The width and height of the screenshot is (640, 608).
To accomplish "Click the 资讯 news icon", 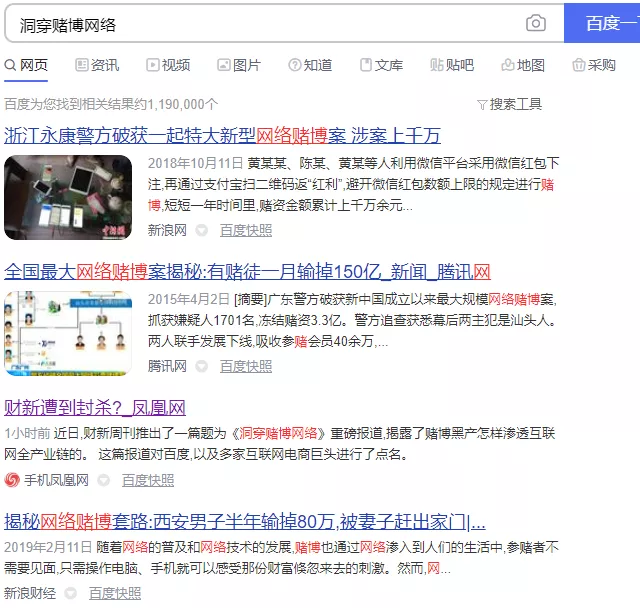I will (x=82, y=65).
